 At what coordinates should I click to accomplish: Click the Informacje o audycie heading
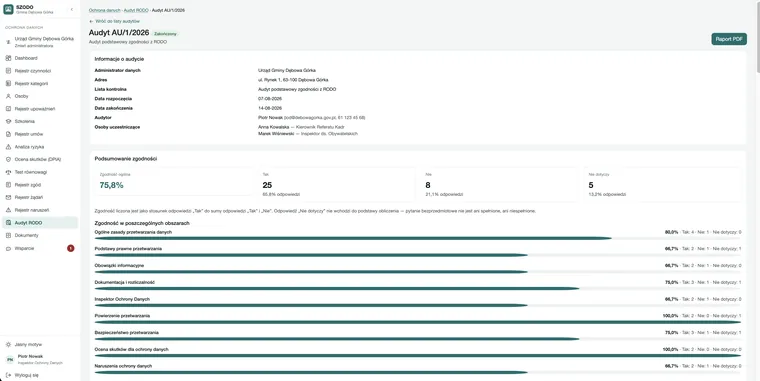(x=119, y=59)
